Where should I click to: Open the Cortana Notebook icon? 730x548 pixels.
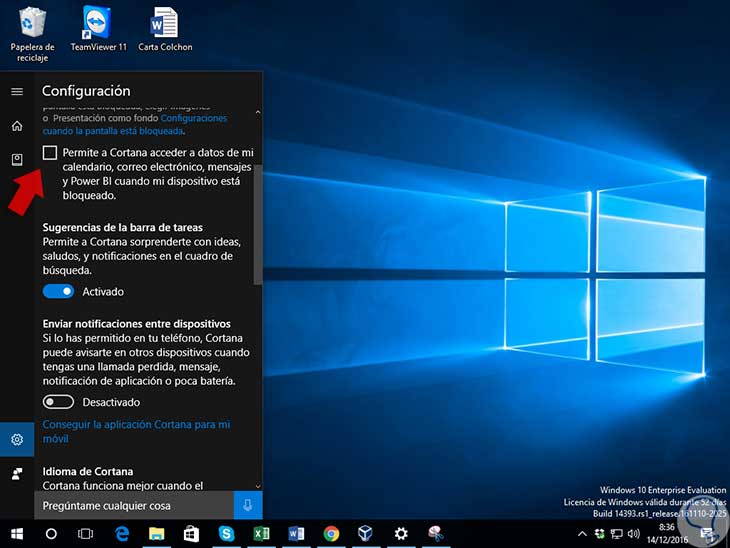[x=17, y=160]
